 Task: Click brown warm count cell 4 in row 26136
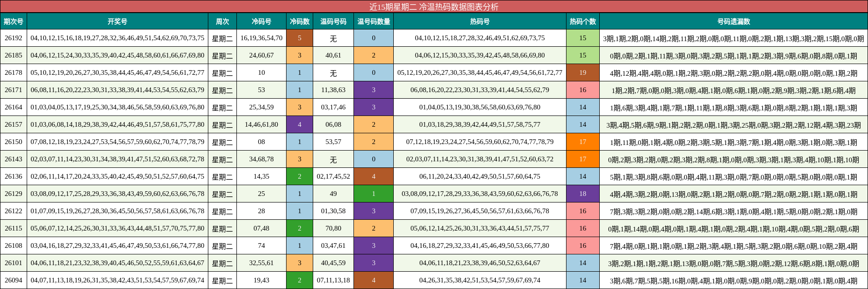(374, 176)
